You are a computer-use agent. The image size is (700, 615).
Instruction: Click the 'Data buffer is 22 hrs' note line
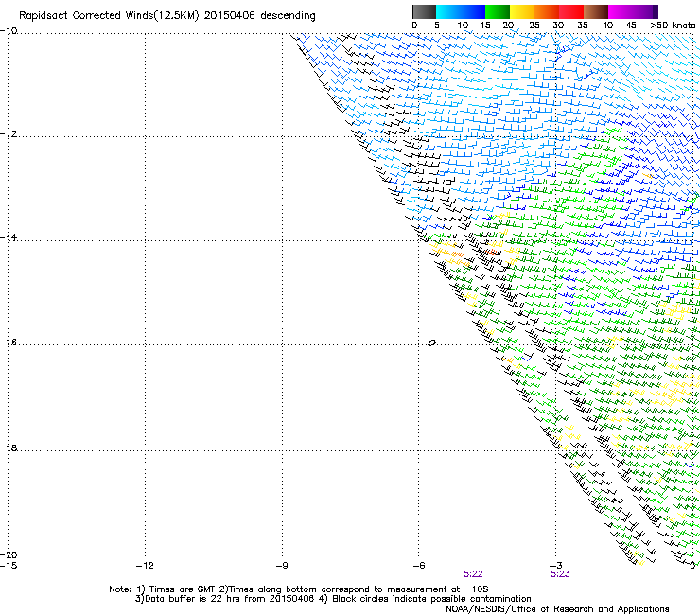click(333, 599)
